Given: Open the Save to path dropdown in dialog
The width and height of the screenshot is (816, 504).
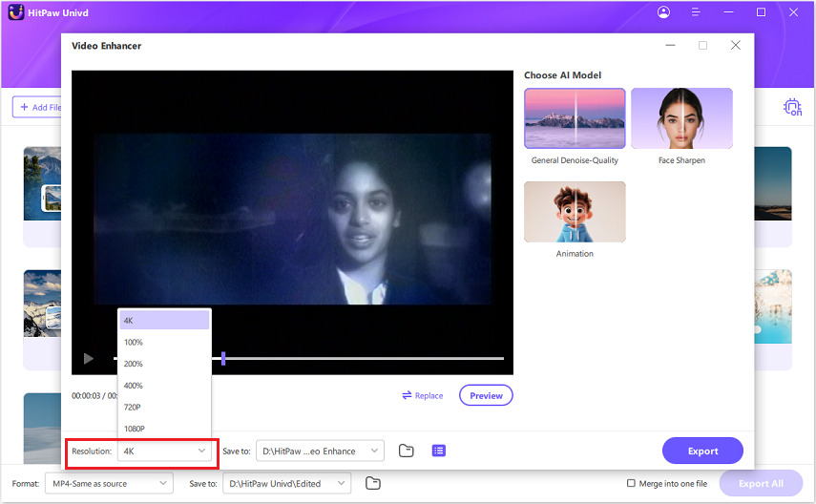Looking at the screenshot, I should [x=320, y=451].
